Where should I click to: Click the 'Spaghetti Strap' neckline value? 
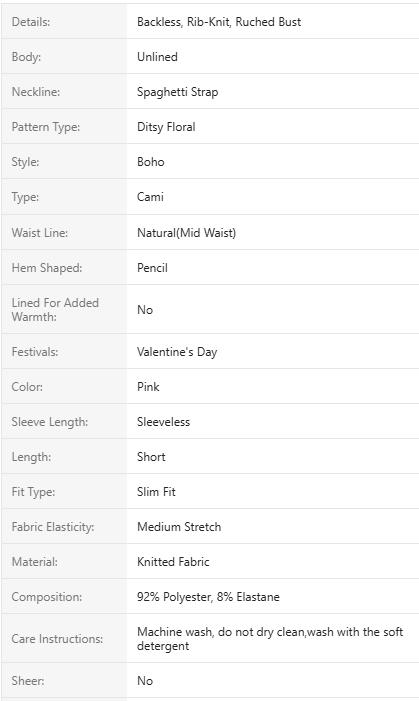pyautogui.click(x=178, y=92)
